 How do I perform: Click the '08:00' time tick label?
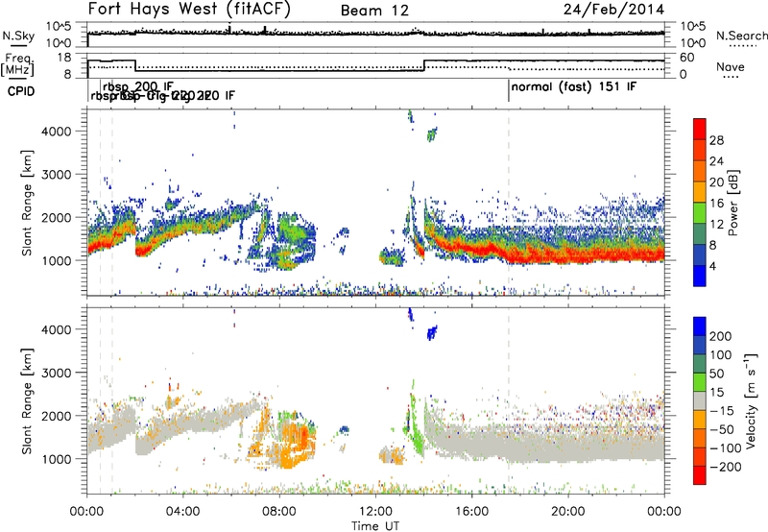pyautogui.click(x=279, y=512)
